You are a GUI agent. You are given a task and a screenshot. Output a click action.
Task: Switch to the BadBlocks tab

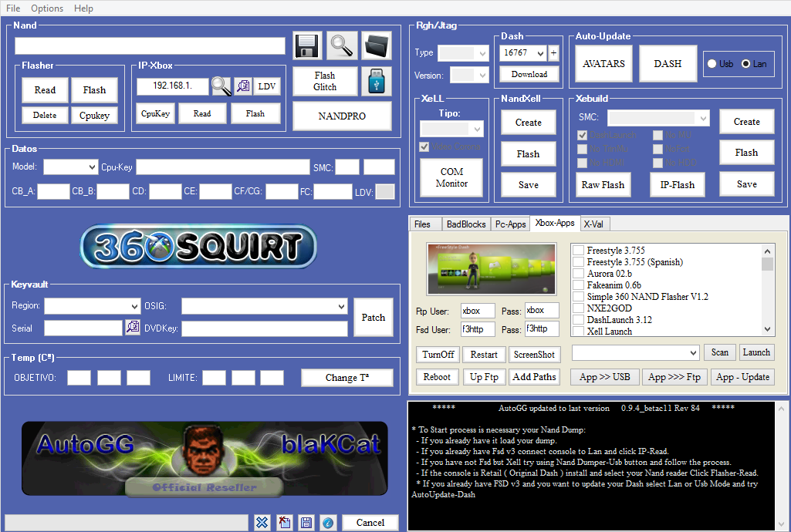coord(465,224)
